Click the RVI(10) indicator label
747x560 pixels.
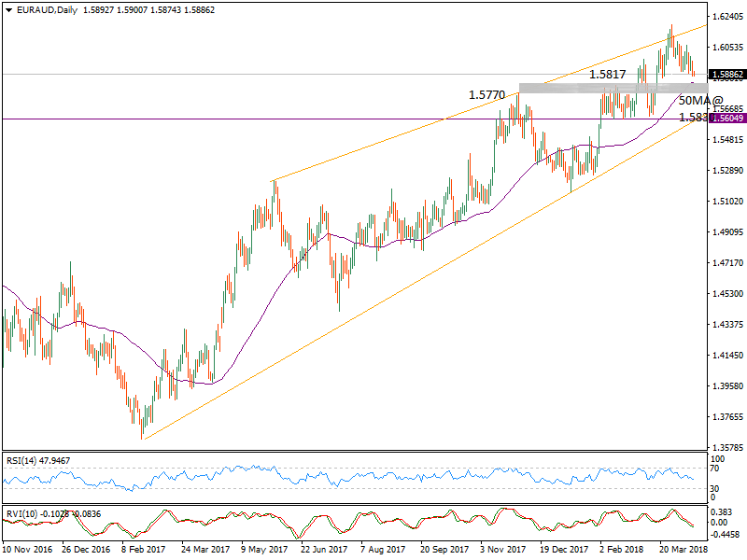tap(53, 514)
